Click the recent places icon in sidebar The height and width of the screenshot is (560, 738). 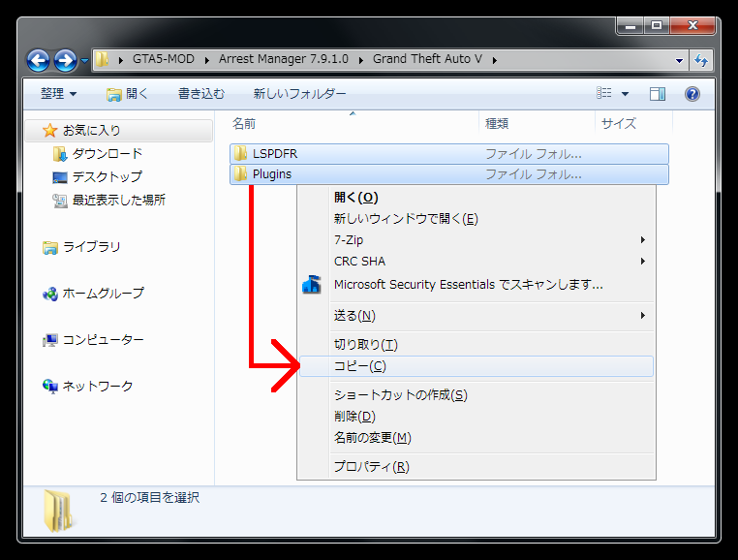(60, 201)
